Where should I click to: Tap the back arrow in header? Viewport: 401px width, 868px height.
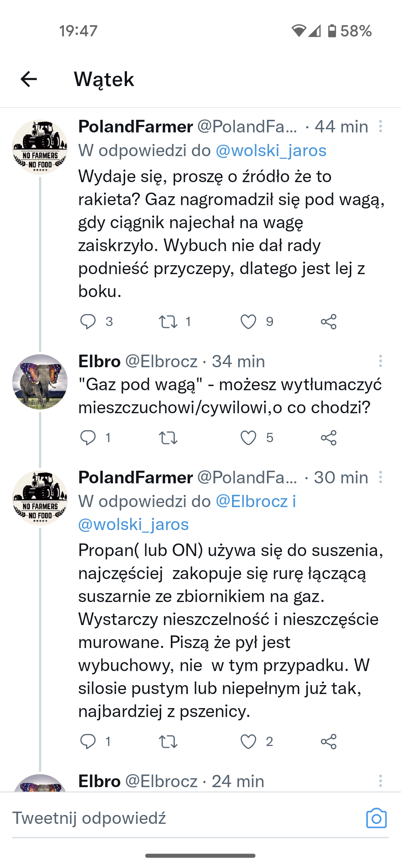pyautogui.click(x=29, y=79)
